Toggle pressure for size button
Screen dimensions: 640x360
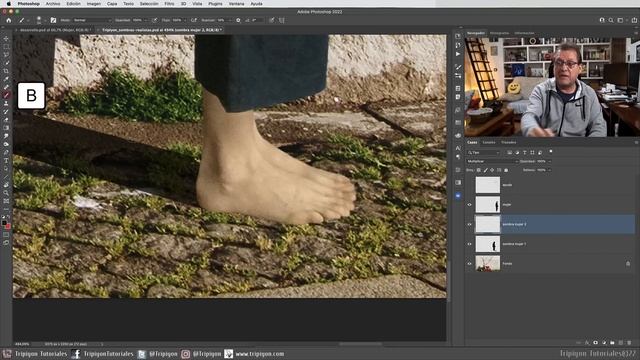[271, 20]
